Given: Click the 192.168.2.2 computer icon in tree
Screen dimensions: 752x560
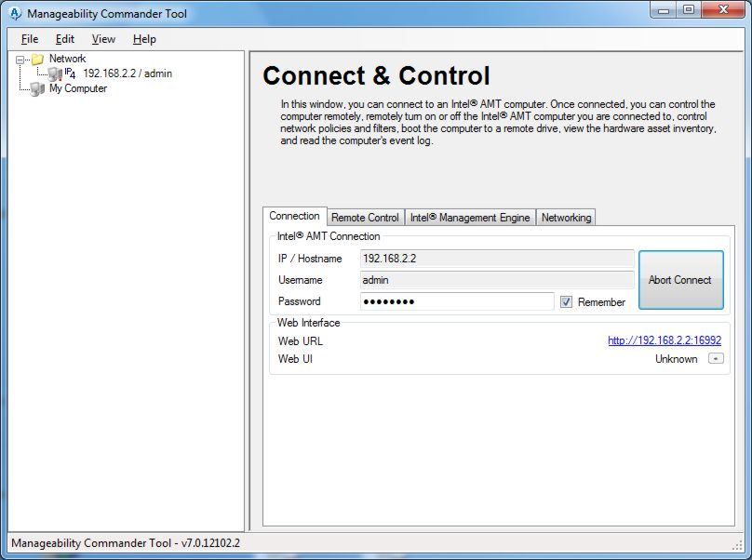Looking at the screenshot, I should coord(55,73).
